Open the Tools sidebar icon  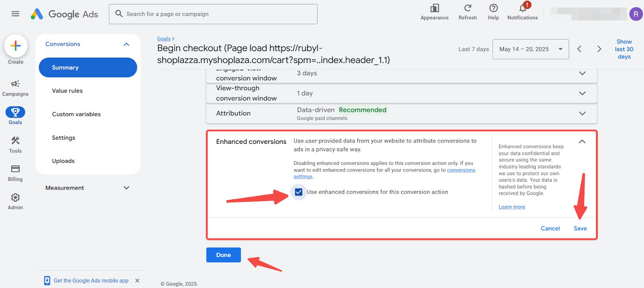pyautogui.click(x=15, y=141)
